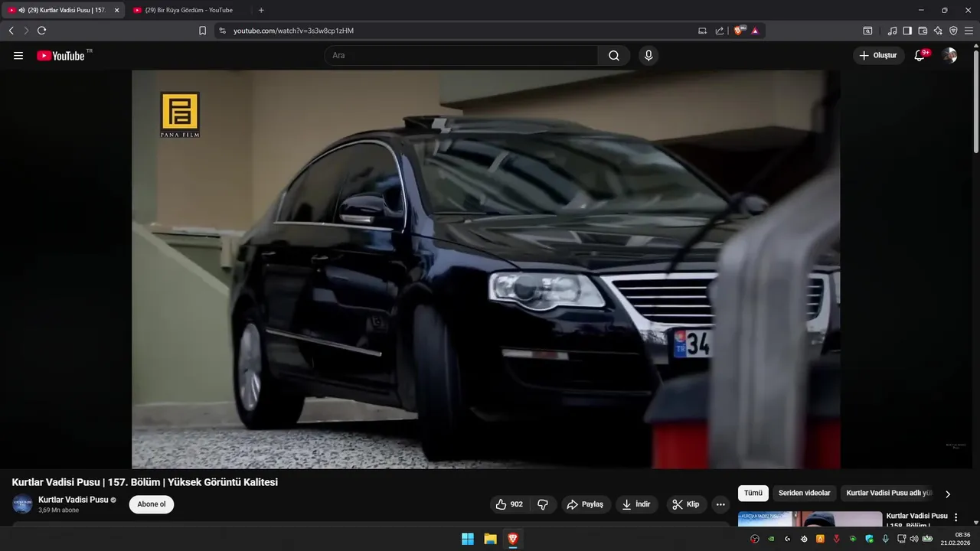Open Brave Shields lion icon
The height and width of the screenshot is (551, 980).
[739, 31]
